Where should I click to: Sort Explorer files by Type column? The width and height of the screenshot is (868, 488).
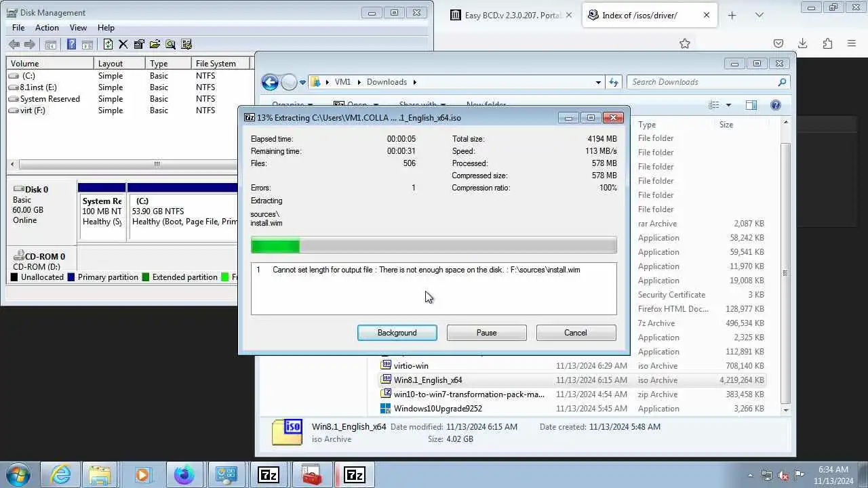[675, 125]
